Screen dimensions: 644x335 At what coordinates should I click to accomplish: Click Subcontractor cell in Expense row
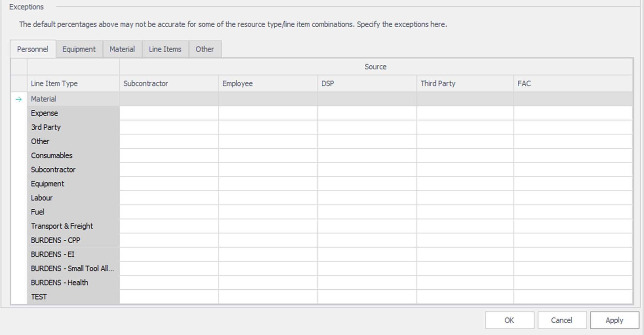tap(169, 113)
